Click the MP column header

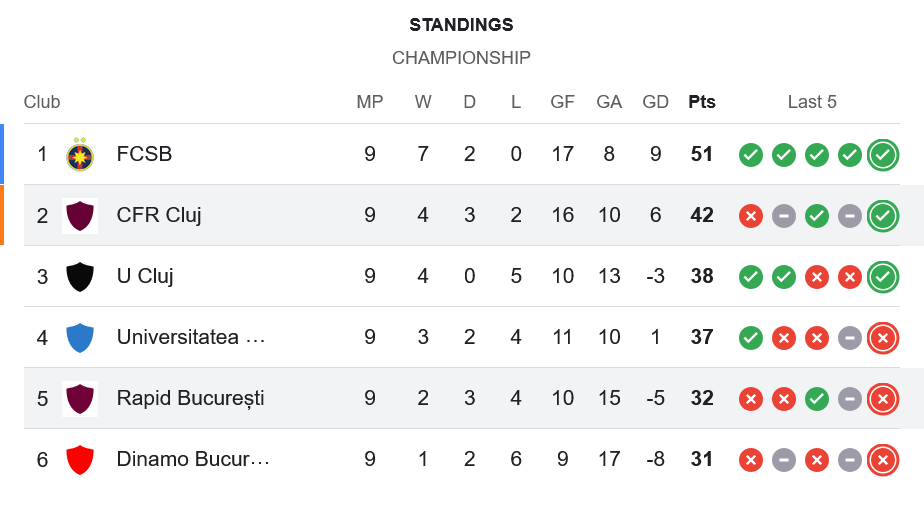coord(370,102)
